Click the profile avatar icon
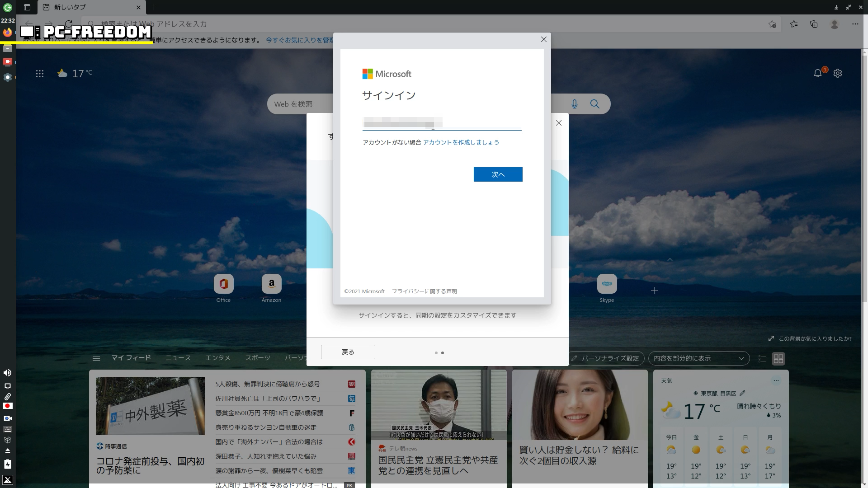This screenshot has height=488, width=868. click(835, 24)
